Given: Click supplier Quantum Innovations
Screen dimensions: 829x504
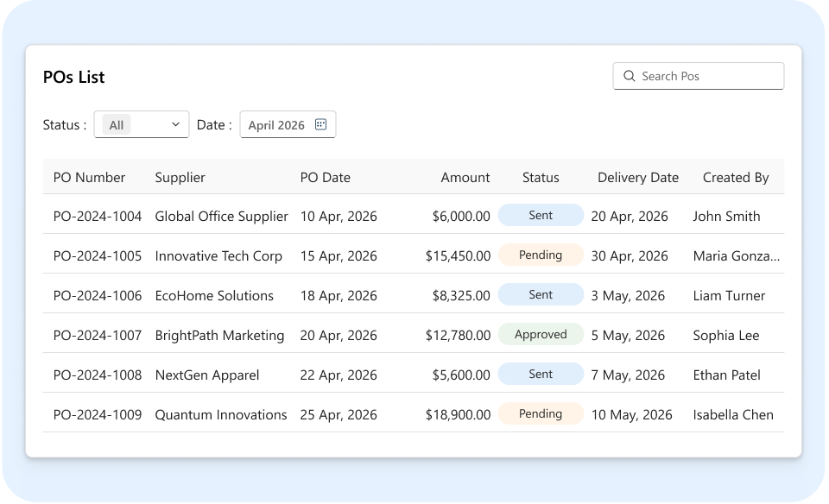Looking at the screenshot, I should coord(221,415).
